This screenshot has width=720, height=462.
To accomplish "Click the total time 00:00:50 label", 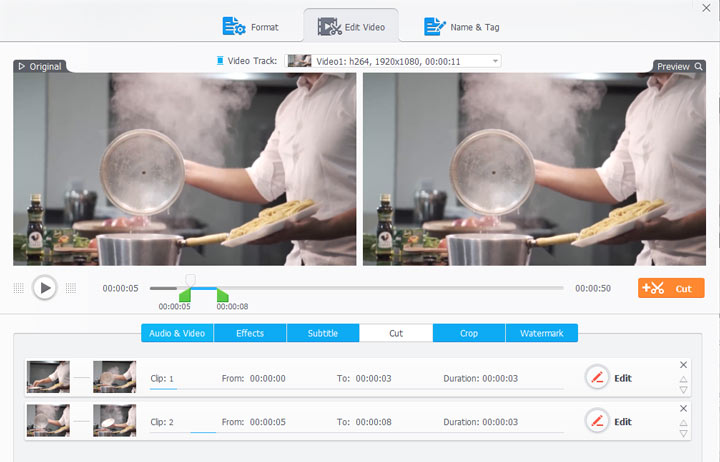I will pos(593,288).
